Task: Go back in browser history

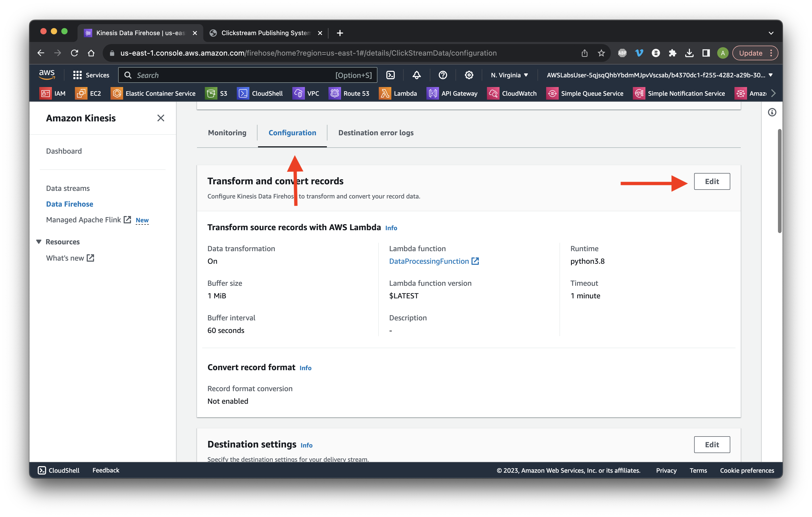Action: click(x=41, y=53)
